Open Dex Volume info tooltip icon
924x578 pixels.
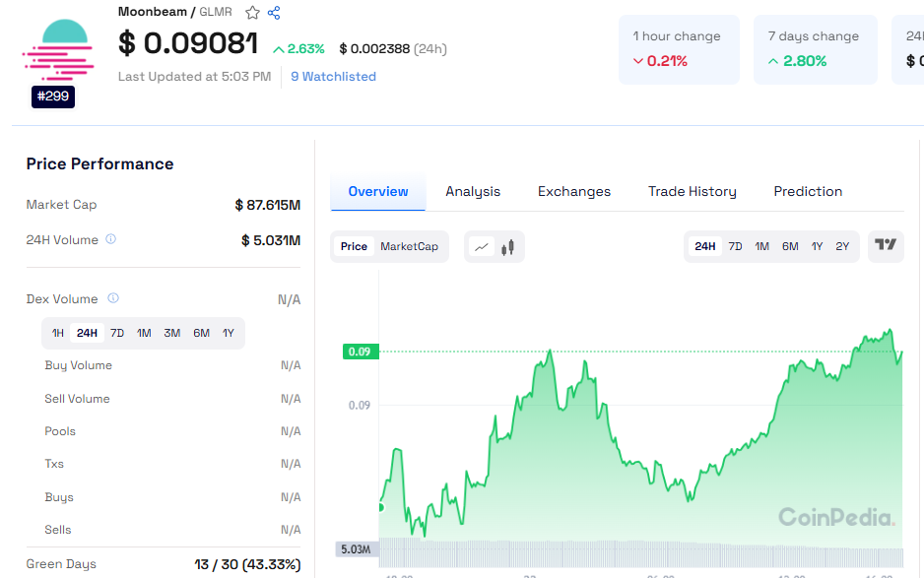pyautogui.click(x=113, y=298)
